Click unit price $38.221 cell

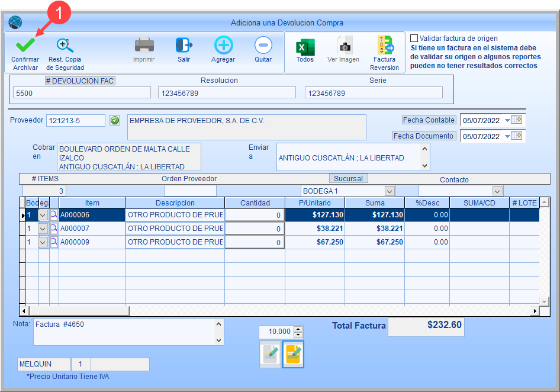315,229
